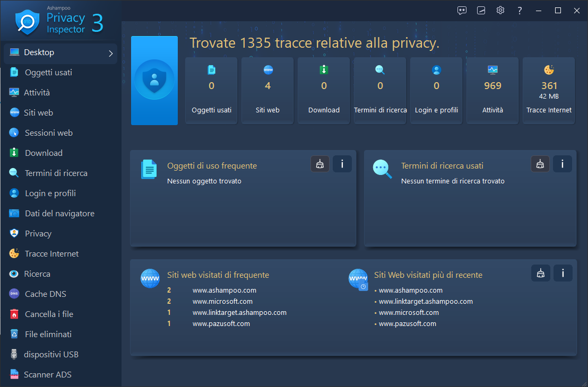Open the Attività tile showing 969

point(492,90)
